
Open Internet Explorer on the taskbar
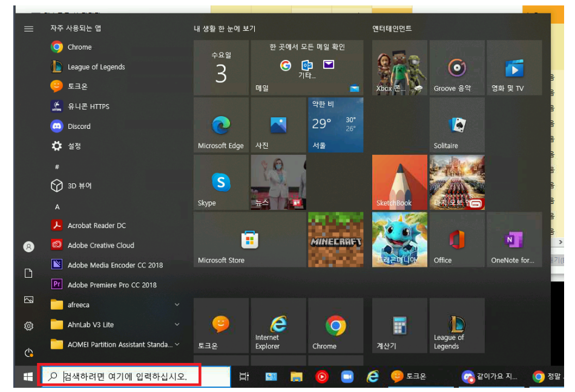click(x=373, y=376)
